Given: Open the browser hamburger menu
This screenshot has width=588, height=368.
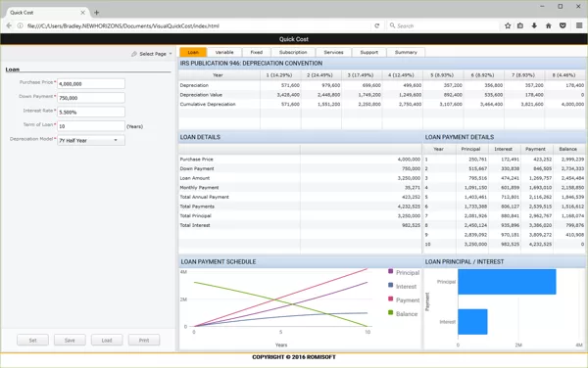Looking at the screenshot, I should pyautogui.click(x=579, y=25).
